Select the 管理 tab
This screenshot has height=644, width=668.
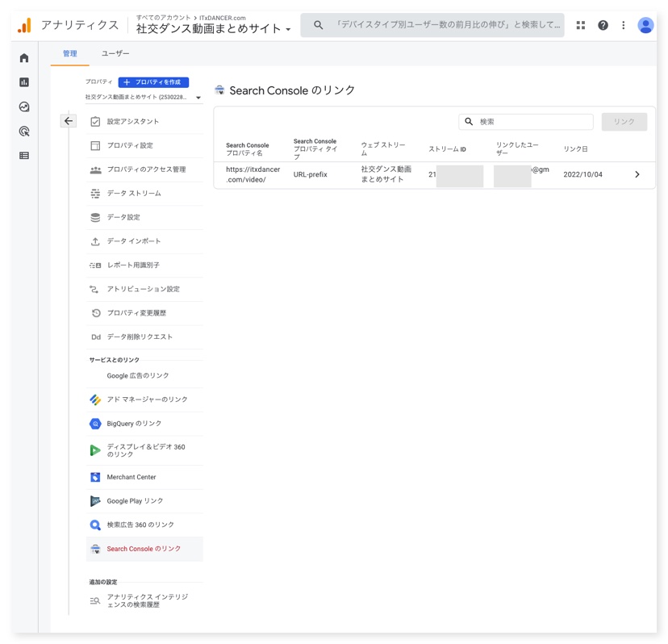coord(70,53)
